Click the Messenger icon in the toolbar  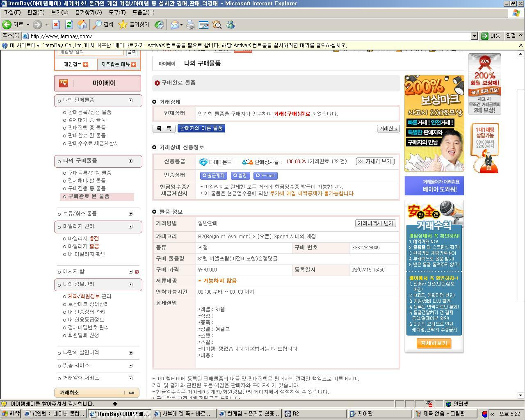click(x=231, y=25)
